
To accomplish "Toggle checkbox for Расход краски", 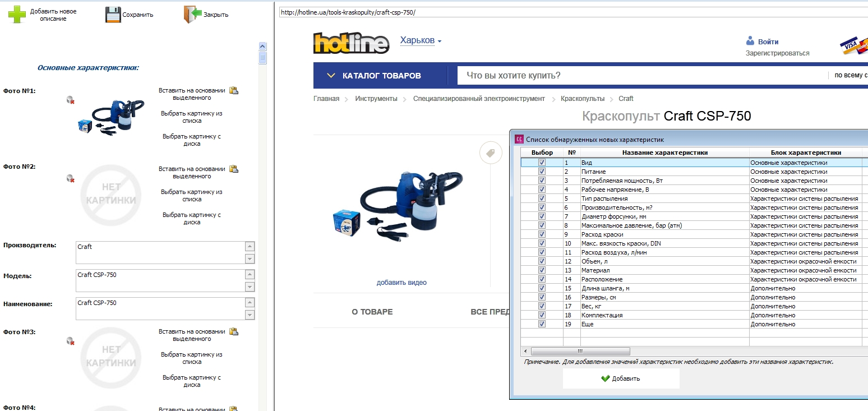I will point(542,234).
